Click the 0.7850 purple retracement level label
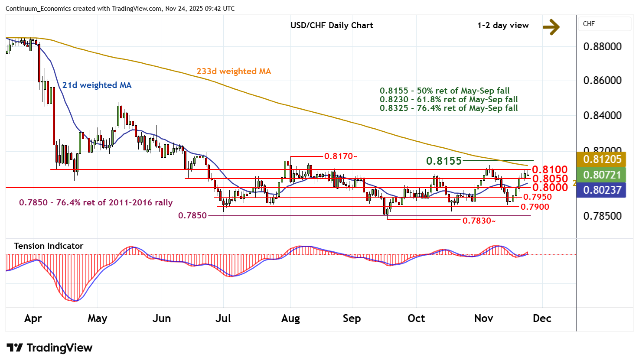Viewport: 639px width, 364px height. tap(192, 215)
